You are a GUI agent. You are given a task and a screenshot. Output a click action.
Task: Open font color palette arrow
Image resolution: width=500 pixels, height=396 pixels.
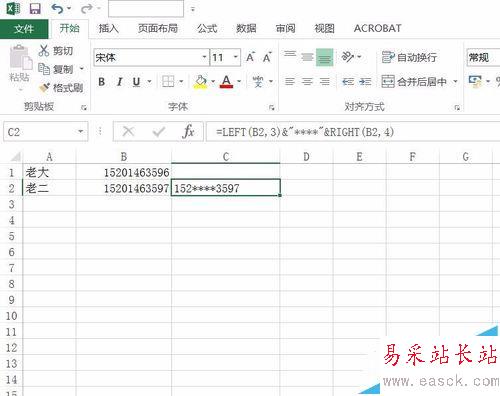pyautogui.click(x=239, y=81)
